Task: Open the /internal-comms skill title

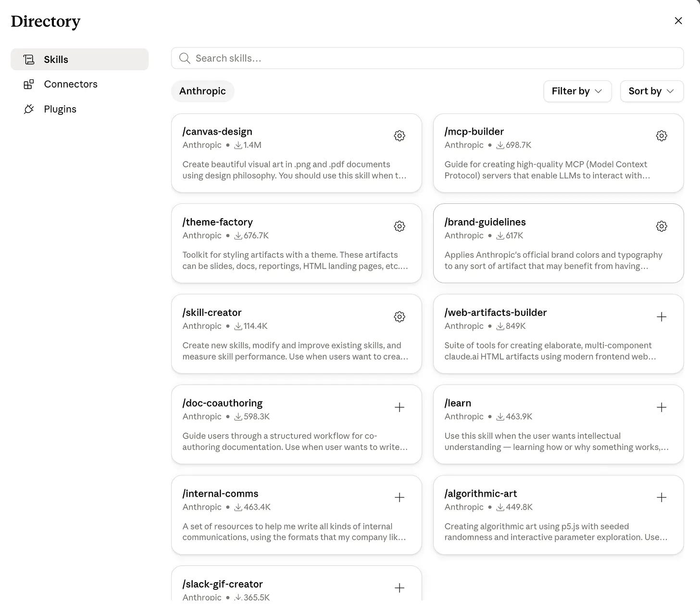Action: (x=220, y=493)
